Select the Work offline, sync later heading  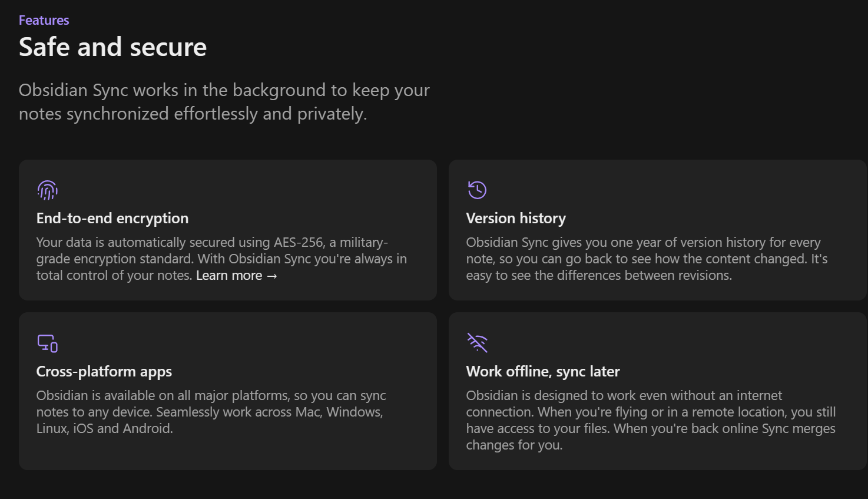pos(542,371)
